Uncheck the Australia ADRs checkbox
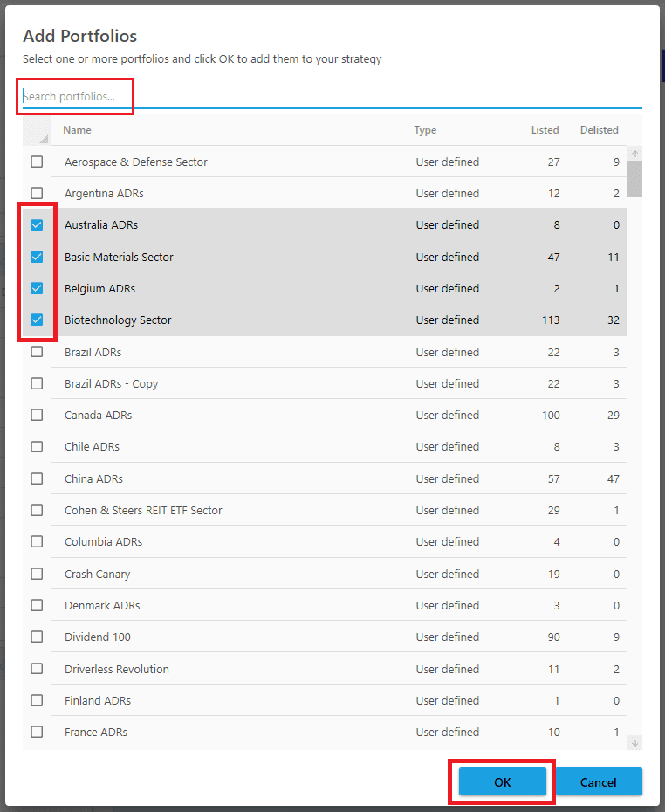Viewport: 665px width, 812px height. [37, 225]
